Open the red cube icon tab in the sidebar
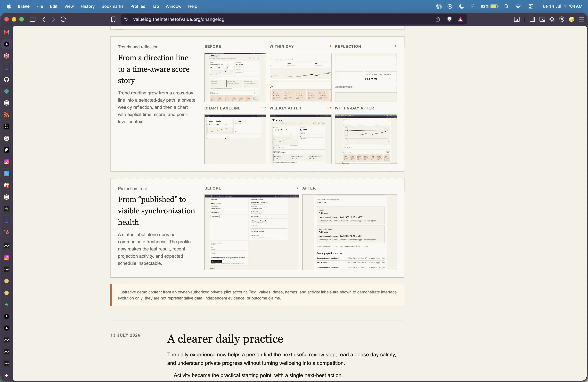Screen dimensions: 588x382 click(7, 56)
